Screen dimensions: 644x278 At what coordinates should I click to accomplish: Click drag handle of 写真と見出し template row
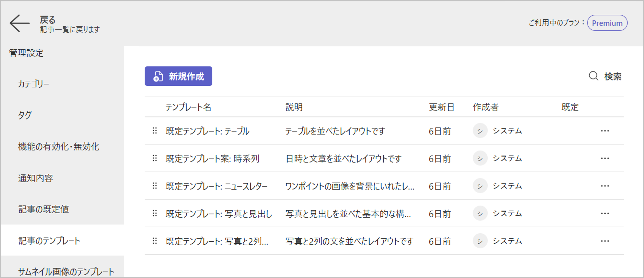coord(155,213)
